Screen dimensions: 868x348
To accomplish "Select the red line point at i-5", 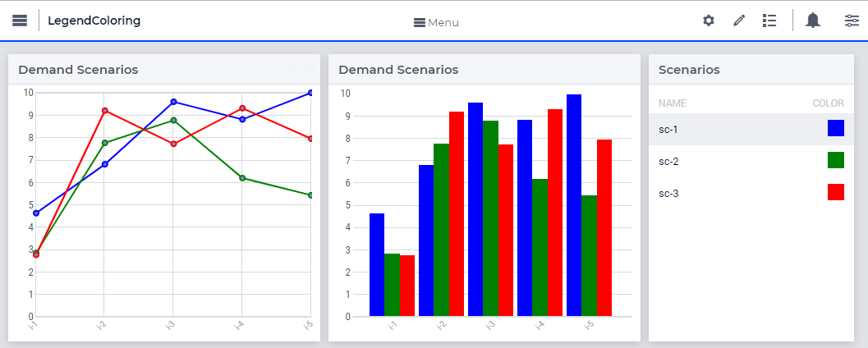I will click(x=310, y=139).
